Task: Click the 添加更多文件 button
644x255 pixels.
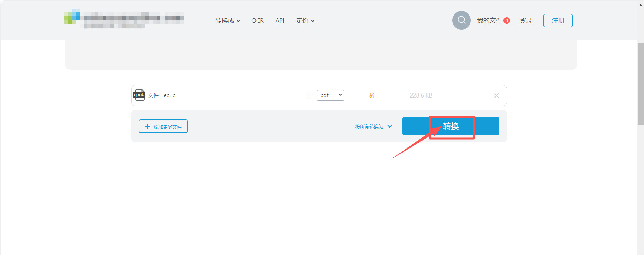Action: (163, 126)
